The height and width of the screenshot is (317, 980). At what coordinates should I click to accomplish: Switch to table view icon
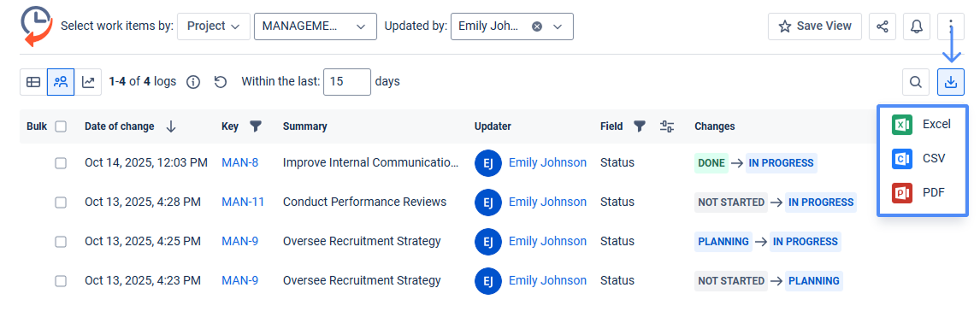click(x=33, y=82)
